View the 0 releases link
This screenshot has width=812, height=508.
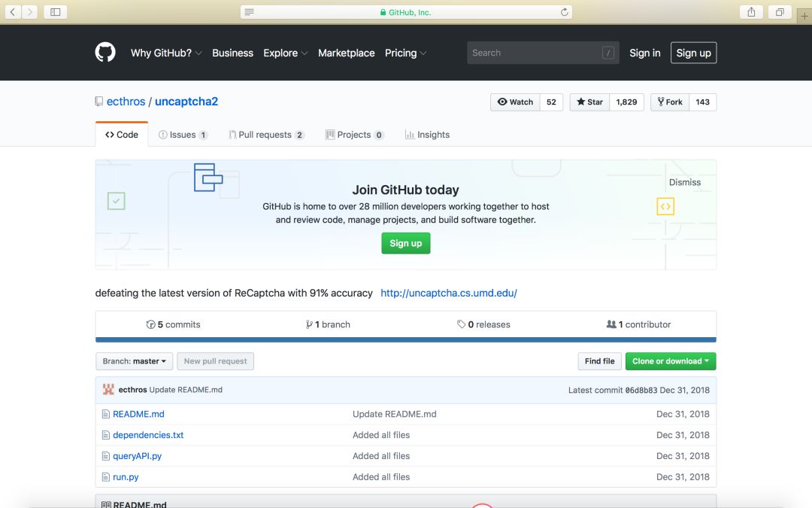coord(483,324)
